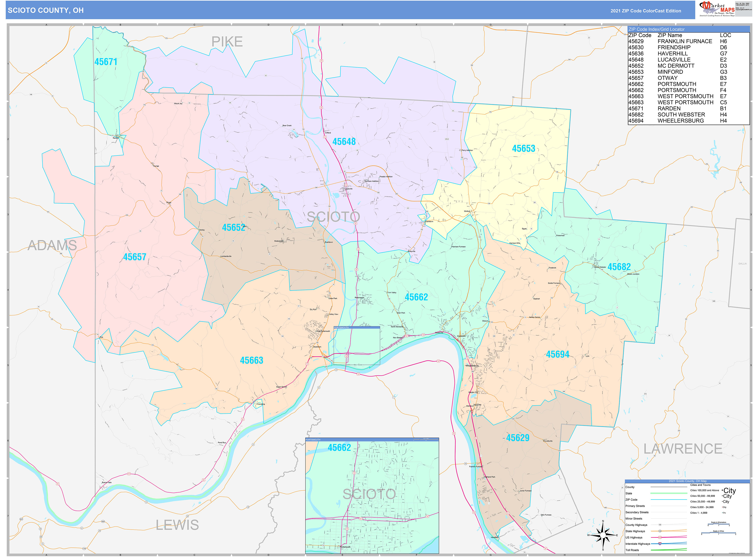Click 'US Highways' in the legend
Screen dimensions: 756x557
click(634, 538)
